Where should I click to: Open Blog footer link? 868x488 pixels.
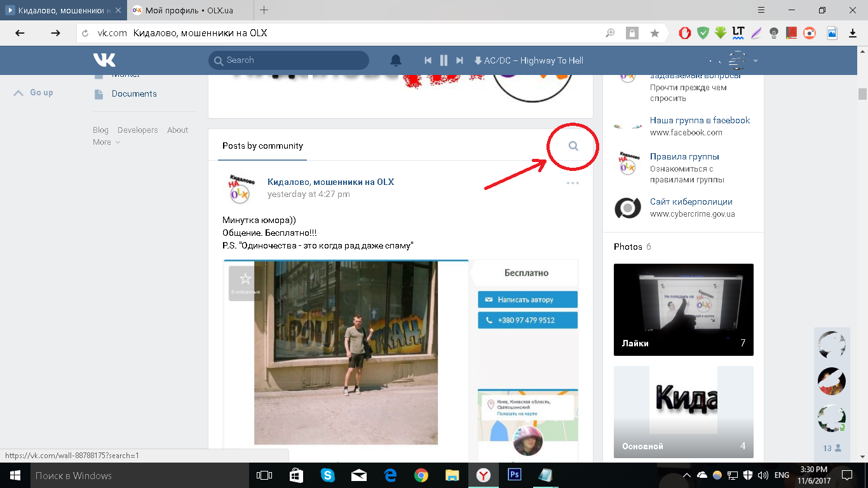pyautogui.click(x=100, y=130)
